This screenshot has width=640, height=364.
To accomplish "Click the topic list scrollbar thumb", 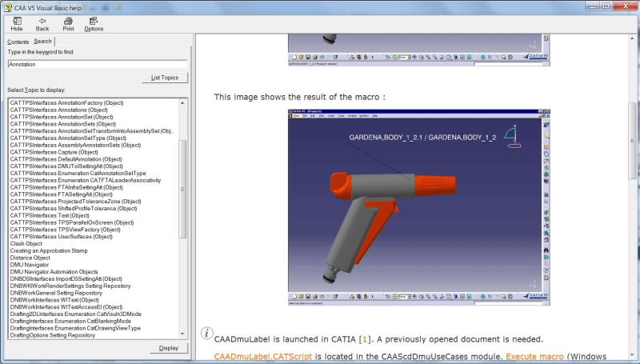I will [182, 190].
